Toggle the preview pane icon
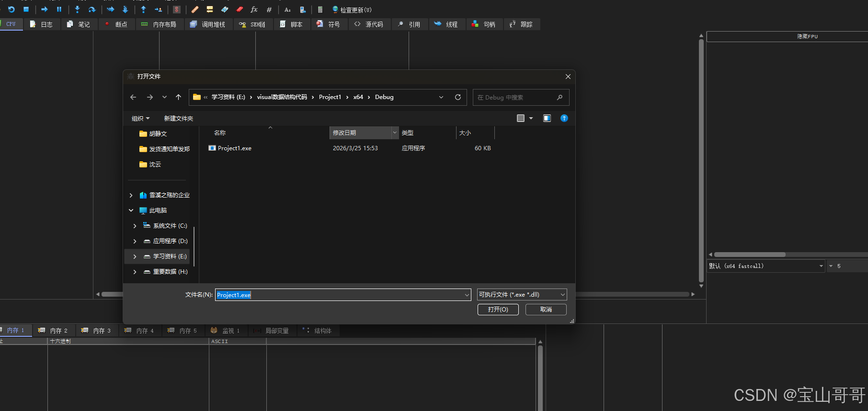Image resolution: width=868 pixels, height=411 pixels. pos(547,118)
